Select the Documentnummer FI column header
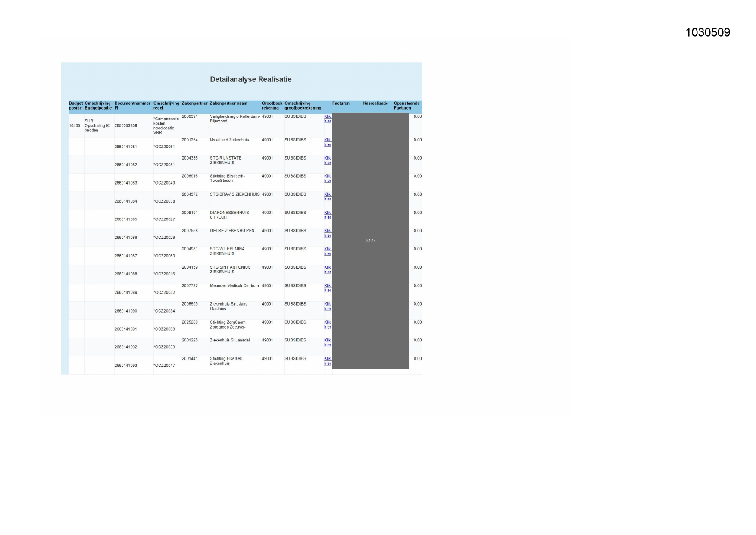756x535 pixels. coord(132,106)
